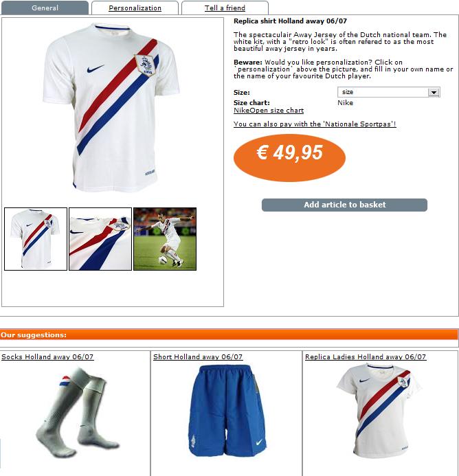The height and width of the screenshot is (476, 459).
Task: Show the player action photo thumbnail
Action: click(165, 239)
